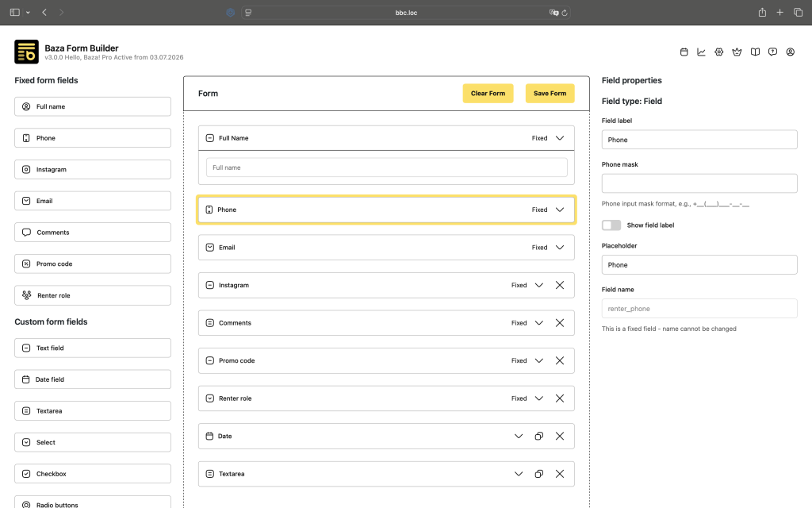Open the settings gear icon

coord(718,52)
